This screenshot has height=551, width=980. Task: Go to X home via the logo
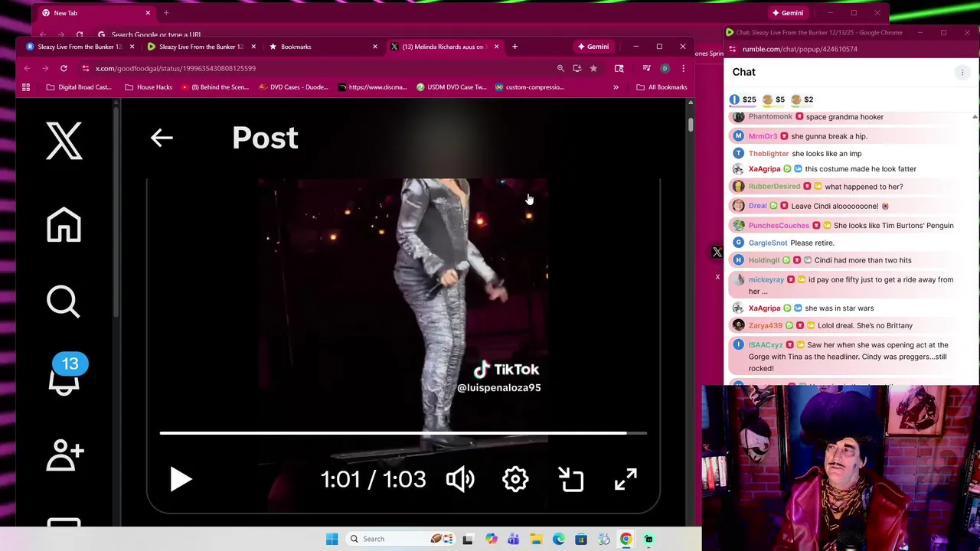click(64, 141)
